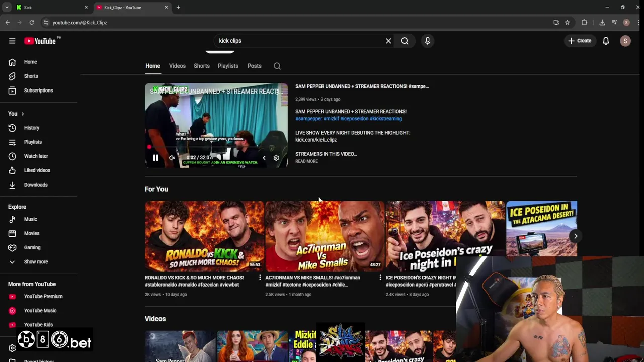Clear the search box with X
The width and height of the screenshot is (644, 362).
pos(388,41)
